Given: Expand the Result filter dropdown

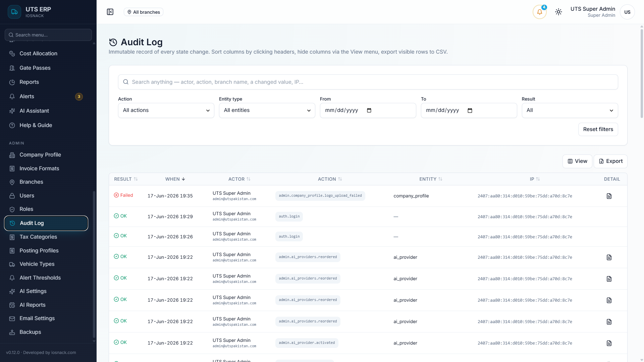Looking at the screenshot, I should pos(570,111).
